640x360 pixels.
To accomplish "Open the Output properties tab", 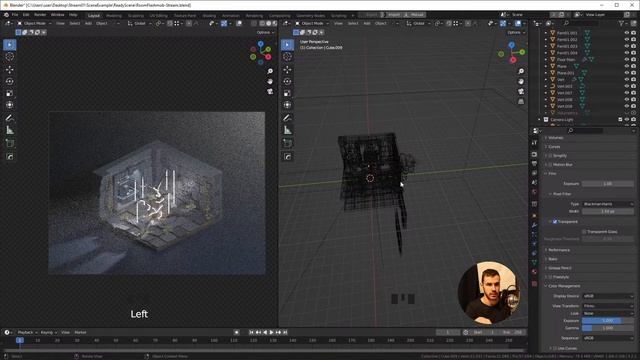I will coord(534,163).
